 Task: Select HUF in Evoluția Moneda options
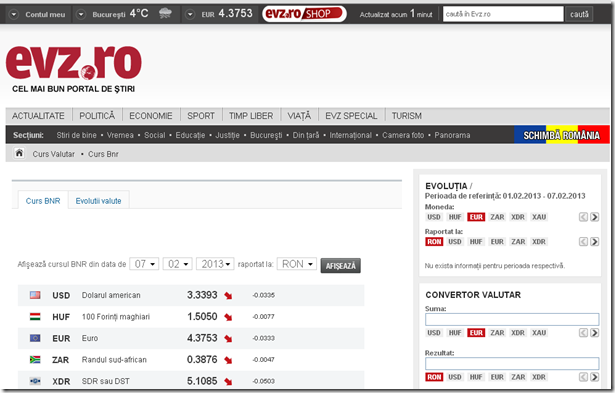coord(455,217)
